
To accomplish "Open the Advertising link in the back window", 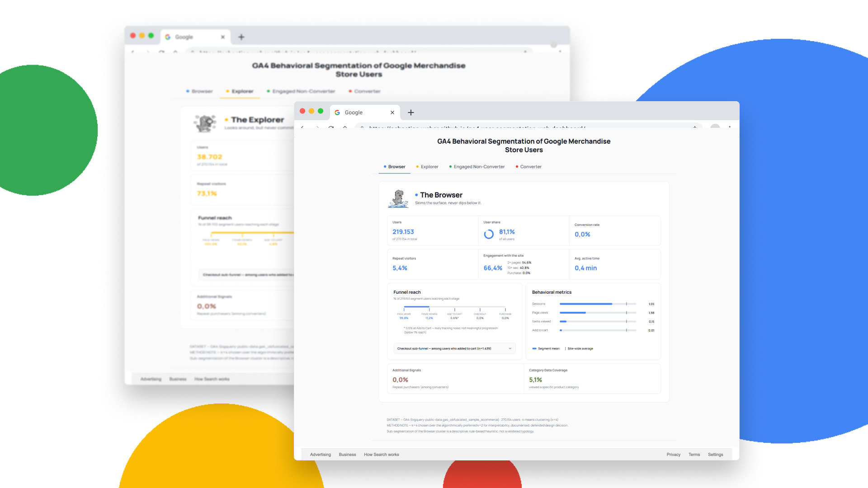I will click(151, 379).
